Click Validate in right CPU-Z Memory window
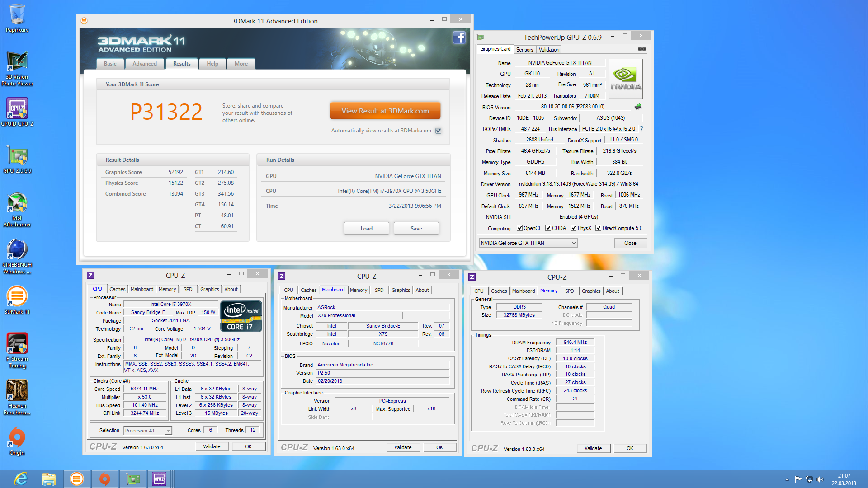The width and height of the screenshot is (868, 488). tap(593, 448)
